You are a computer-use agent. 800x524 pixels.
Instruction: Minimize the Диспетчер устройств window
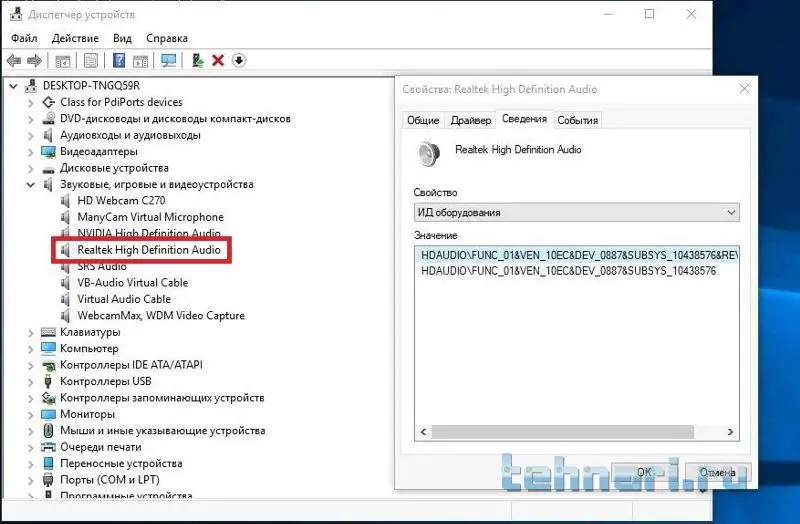[x=609, y=14]
